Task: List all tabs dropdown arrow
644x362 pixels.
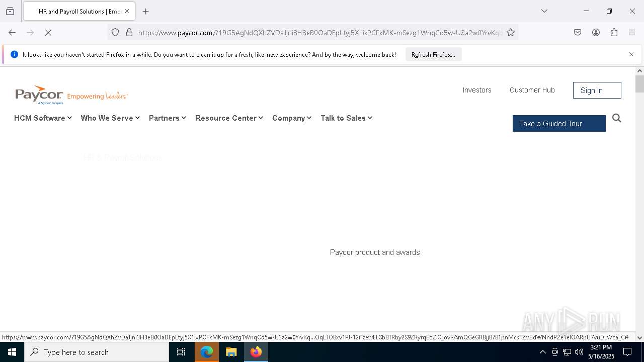Action: click(x=544, y=11)
